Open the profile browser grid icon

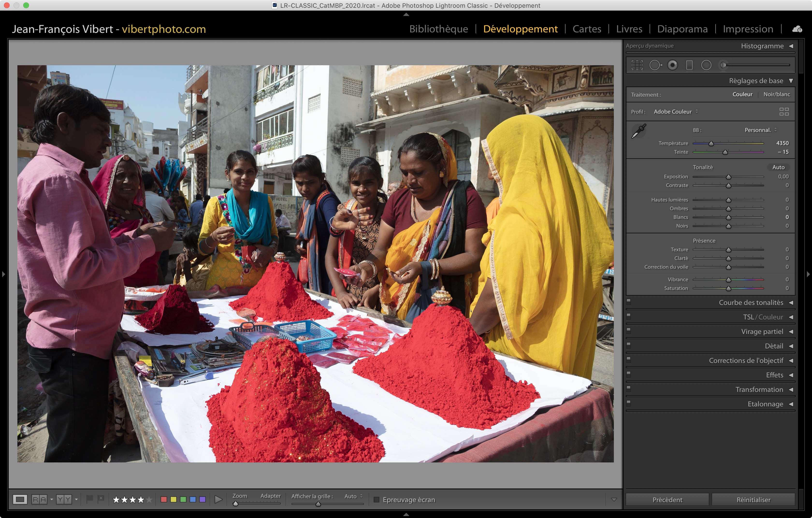click(x=784, y=112)
